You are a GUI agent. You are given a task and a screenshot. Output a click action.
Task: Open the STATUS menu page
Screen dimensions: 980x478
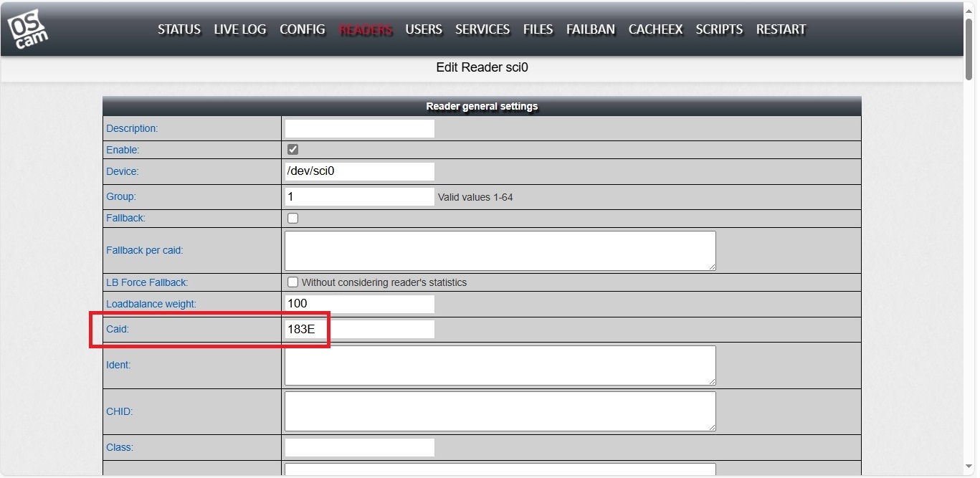[179, 29]
